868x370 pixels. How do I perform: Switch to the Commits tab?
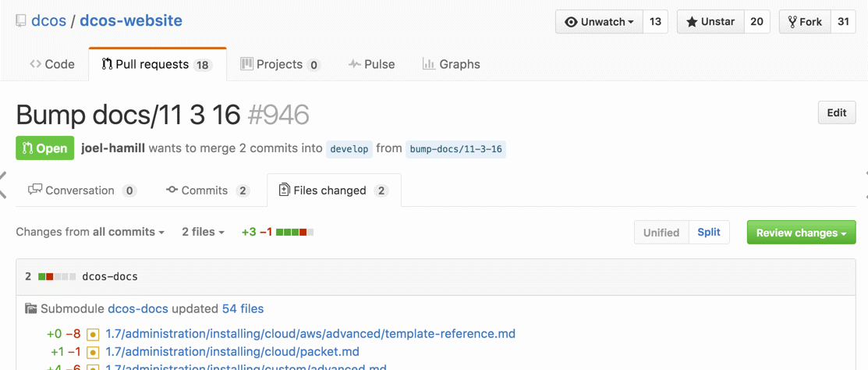(208, 190)
